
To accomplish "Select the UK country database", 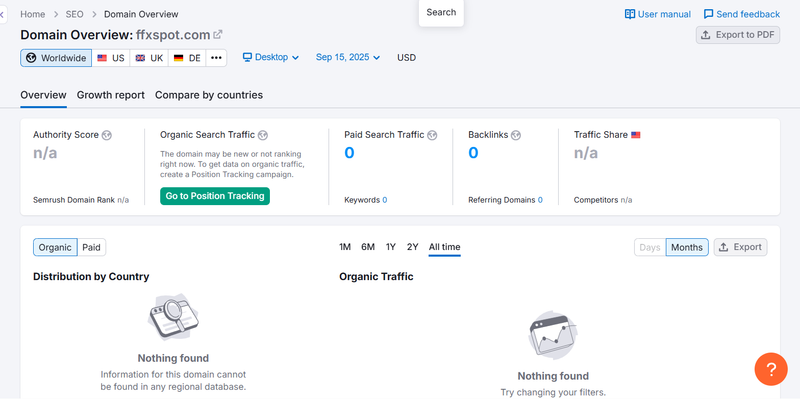I will [149, 58].
